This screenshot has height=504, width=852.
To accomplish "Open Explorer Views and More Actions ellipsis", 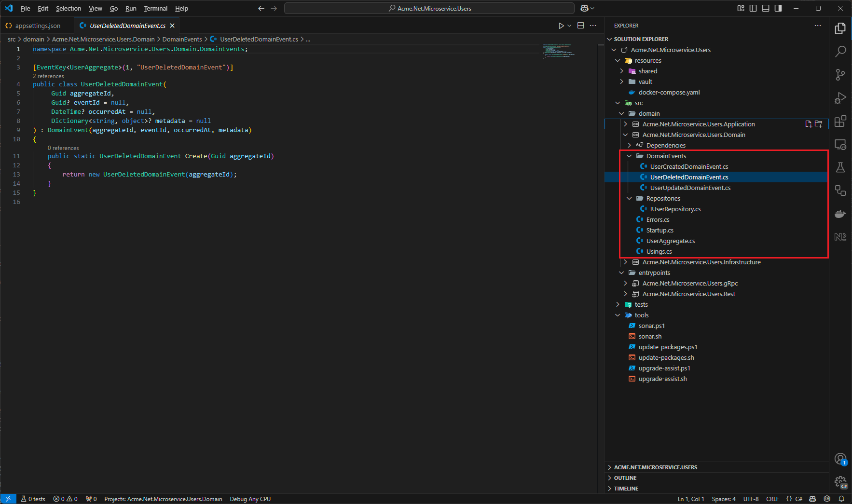I will point(818,26).
